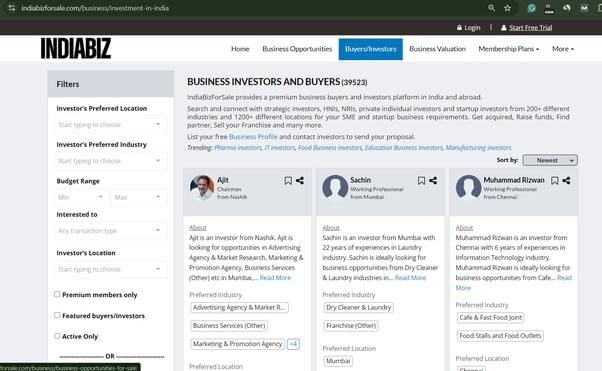Expand Budget Range Min dropdown

pos(81,197)
